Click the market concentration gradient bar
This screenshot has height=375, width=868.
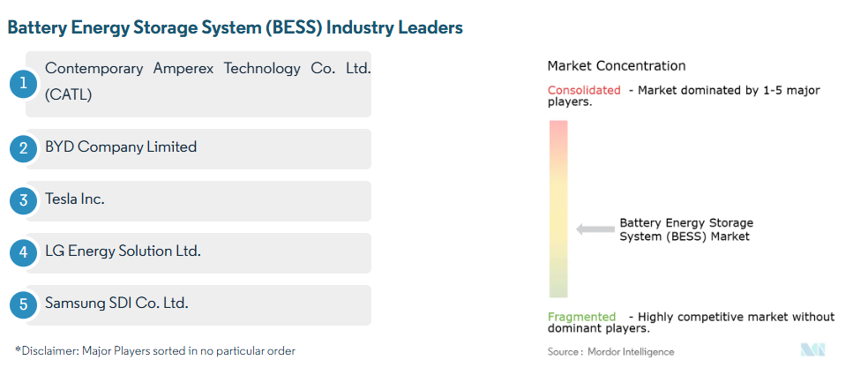pyautogui.click(x=558, y=209)
